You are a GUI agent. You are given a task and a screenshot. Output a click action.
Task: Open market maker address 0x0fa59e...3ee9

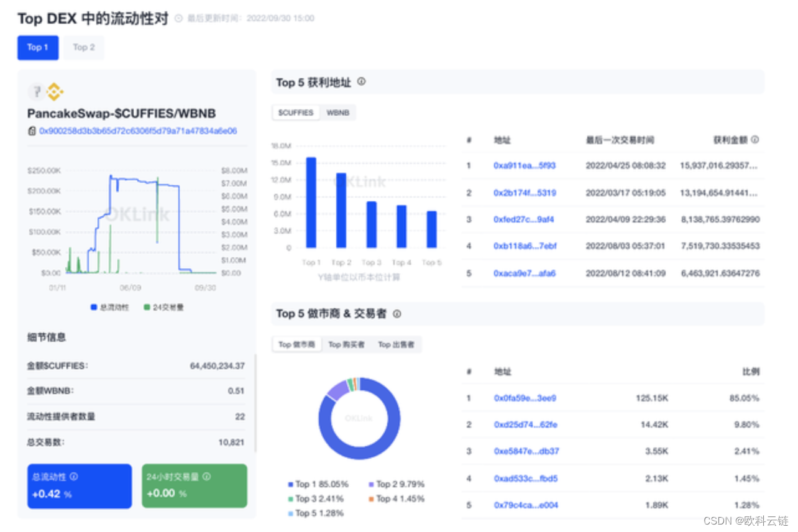click(x=525, y=398)
